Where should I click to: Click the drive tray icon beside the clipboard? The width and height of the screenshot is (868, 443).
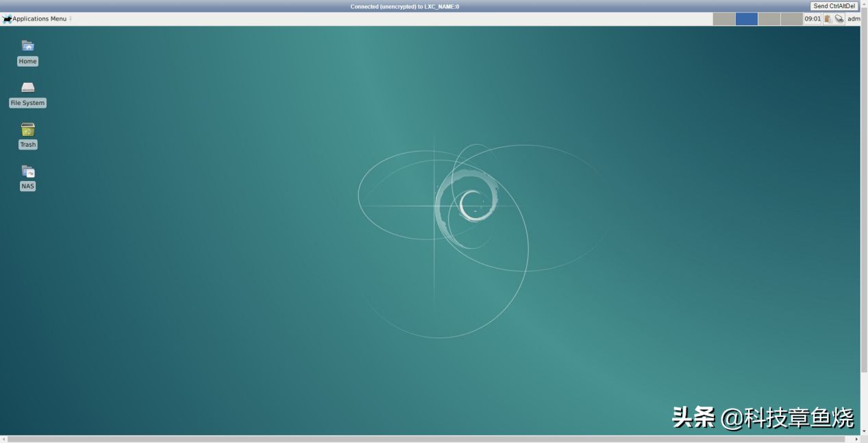tap(839, 19)
